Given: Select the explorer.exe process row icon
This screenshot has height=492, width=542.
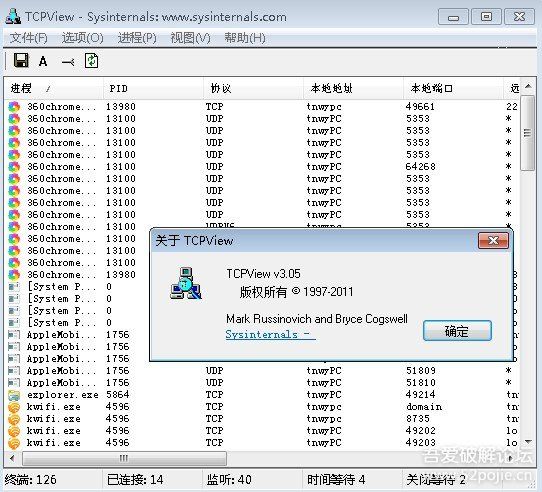Looking at the screenshot, I should pyautogui.click(x=14, y=395).
